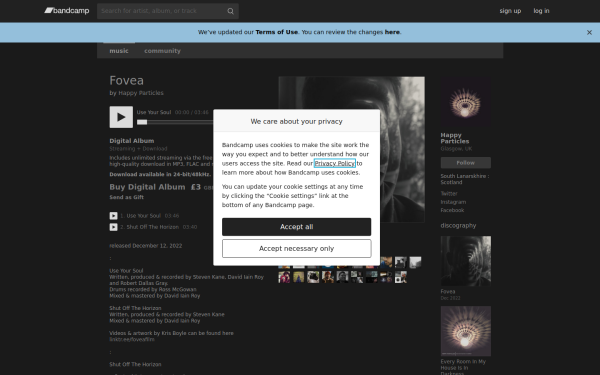The image size is (600, 375).
Task: Click Send as Gift
Action: pos(127,197)
